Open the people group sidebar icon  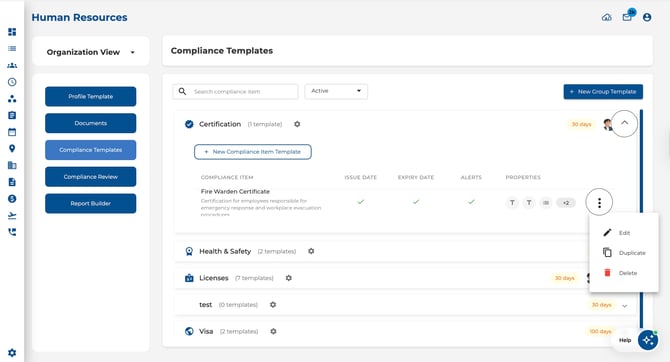pyautogui.click(x=12, y=65)
